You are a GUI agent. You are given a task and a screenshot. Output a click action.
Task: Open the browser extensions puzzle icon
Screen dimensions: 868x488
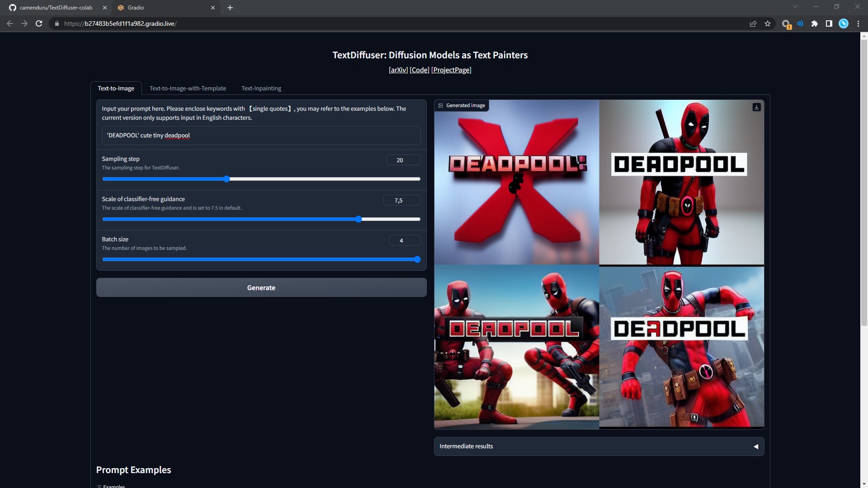(x=814, y=23)
